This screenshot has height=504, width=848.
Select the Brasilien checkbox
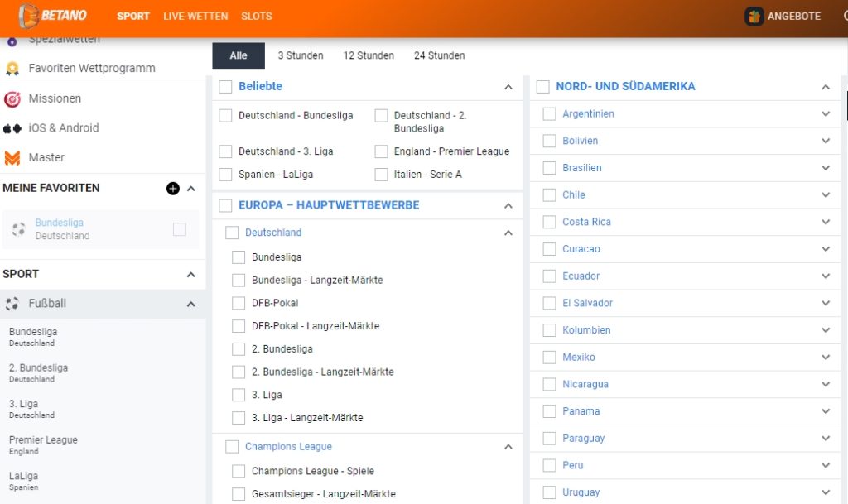pyautogui.click(x=549, y=168)
